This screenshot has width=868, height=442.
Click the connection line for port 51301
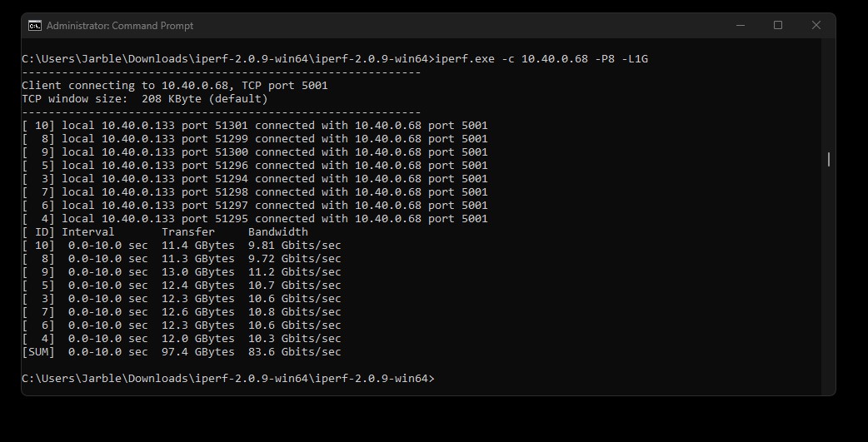click(255, 126)
